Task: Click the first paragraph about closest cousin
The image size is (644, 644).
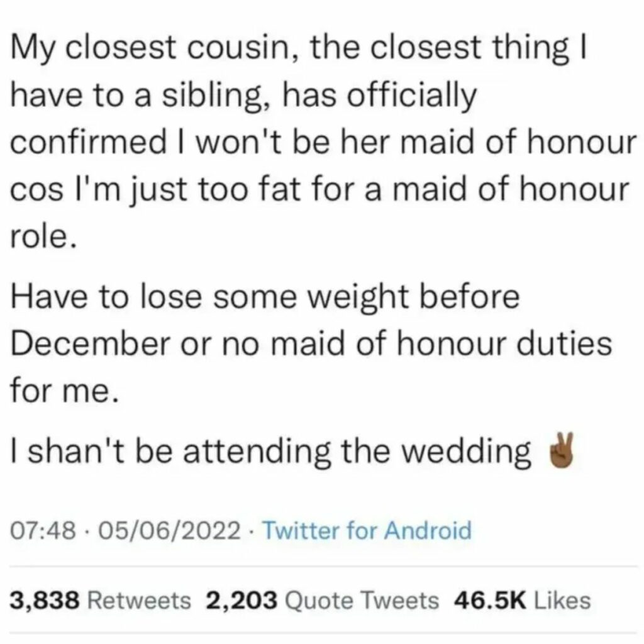Action: pyautogui.click(x=323, y=143)
